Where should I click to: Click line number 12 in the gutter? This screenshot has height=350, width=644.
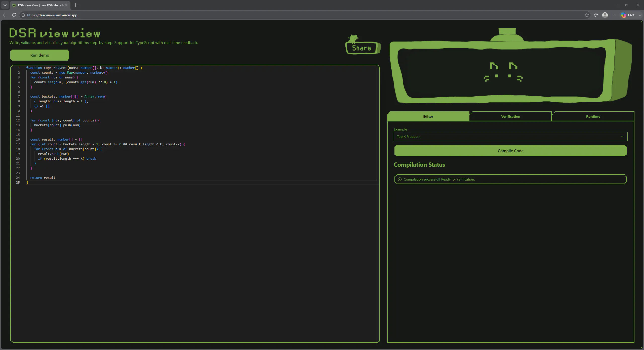[18, 120]
